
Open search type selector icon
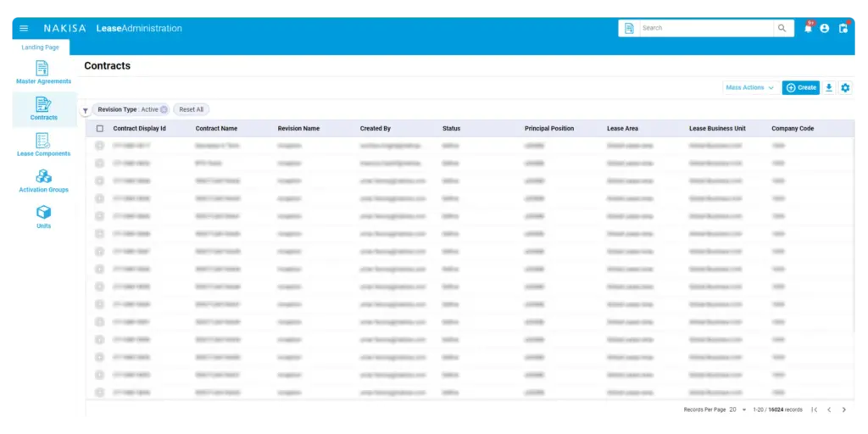point(629,28)
